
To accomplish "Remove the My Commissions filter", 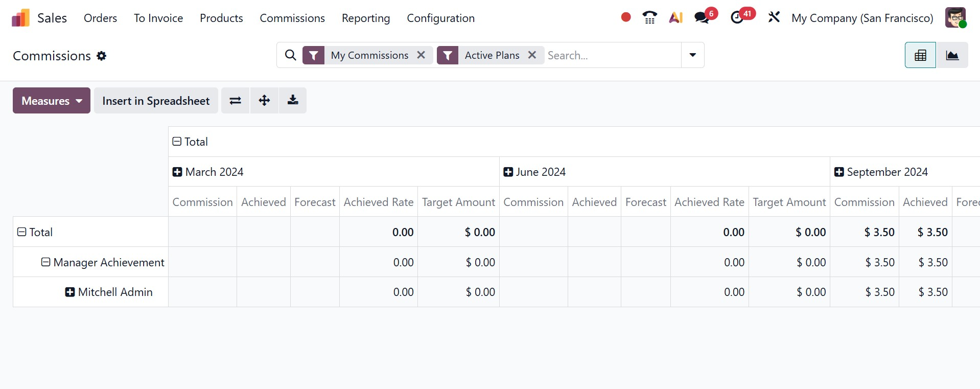I will (421, 55).
